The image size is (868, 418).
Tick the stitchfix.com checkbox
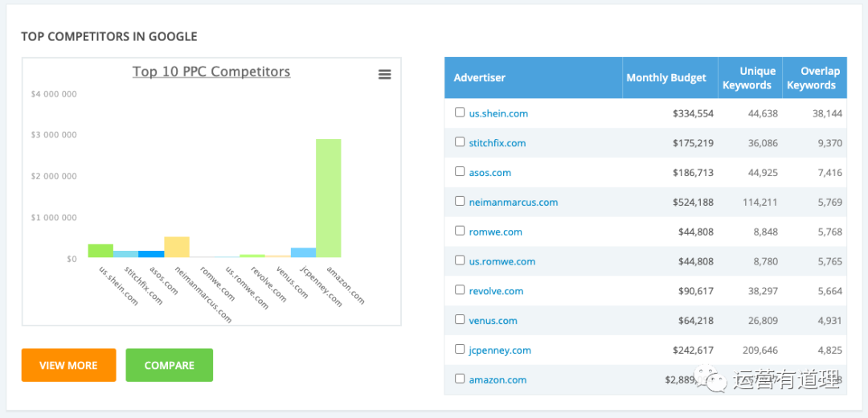coord(460,142)
